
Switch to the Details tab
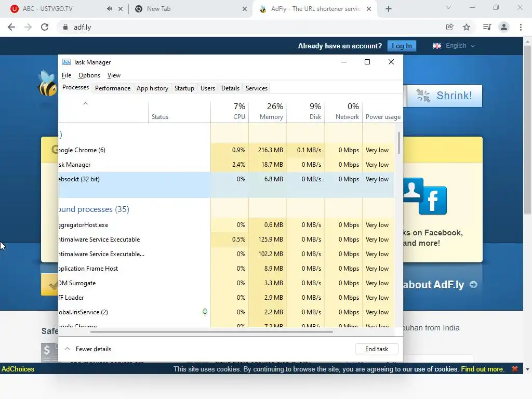[x=230, y=88]
